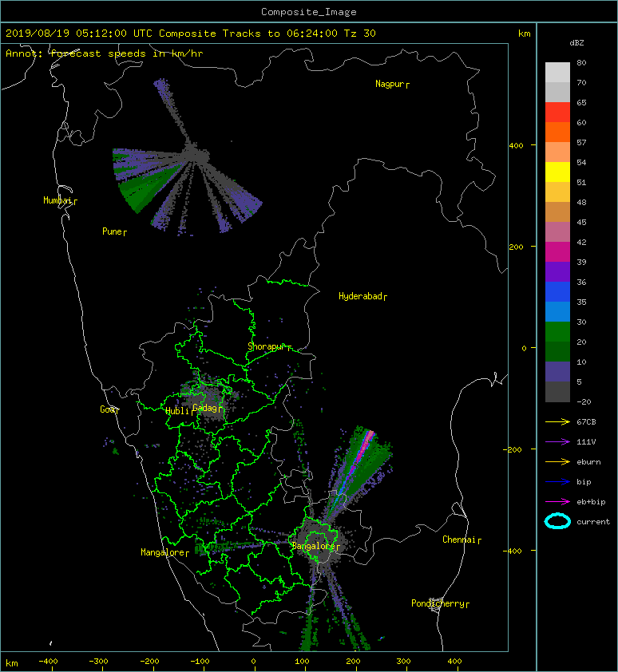Viewport: 618px width, 672px height.
Task: Click the Goa label on coast
Action: pyautogui.click(x=108, y=409)
